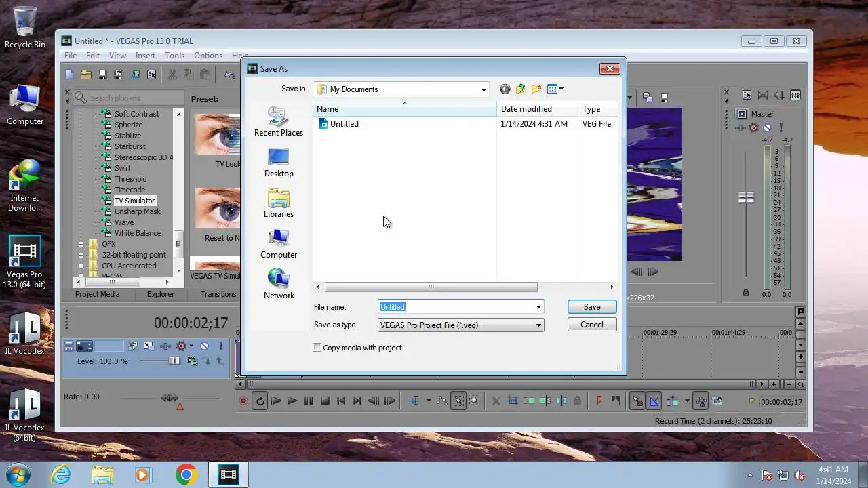Open the File name dropdown arrow
868x488 pixels.
(538, 307)
